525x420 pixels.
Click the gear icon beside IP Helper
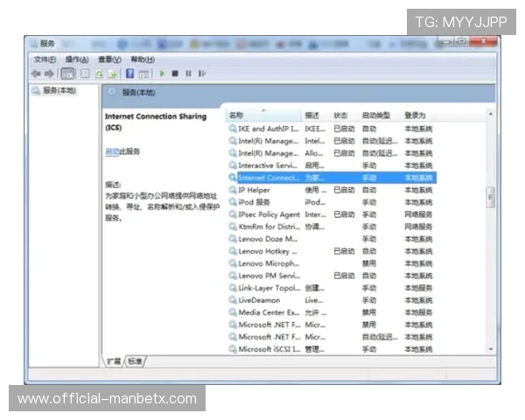(x=233, y=190)
